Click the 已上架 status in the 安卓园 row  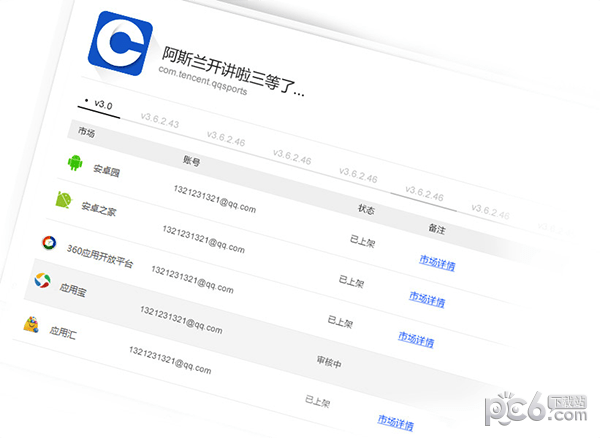click(x=362, y=241)
